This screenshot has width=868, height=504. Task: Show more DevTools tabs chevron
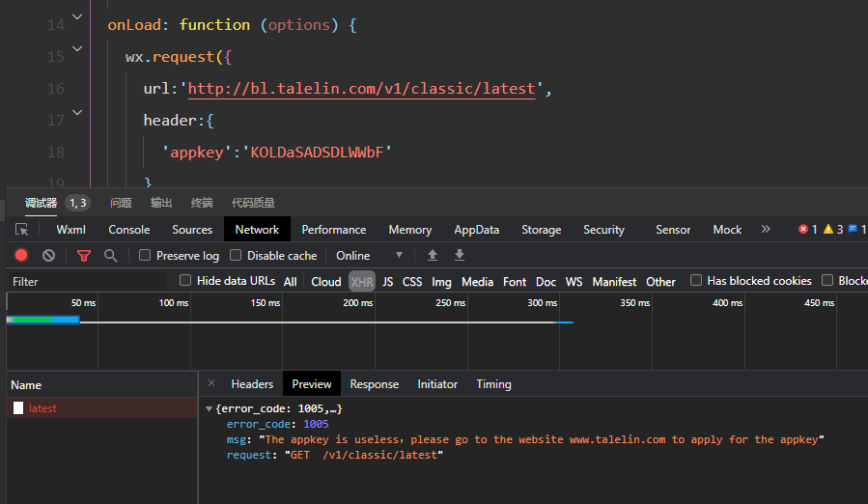pos(766,230)
